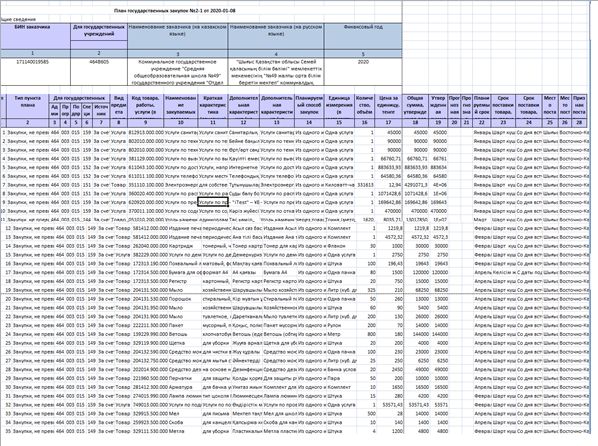Viewport: 598px width, 446px height.
Task: Select header 'Цена за единицу, тенге'
Action: pyautogui.click(x=388, y=106)
